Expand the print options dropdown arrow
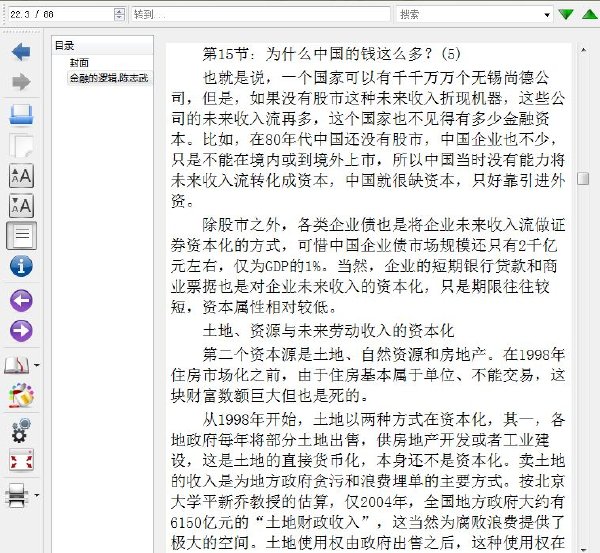The image size is (600, 553). [37, 495]
